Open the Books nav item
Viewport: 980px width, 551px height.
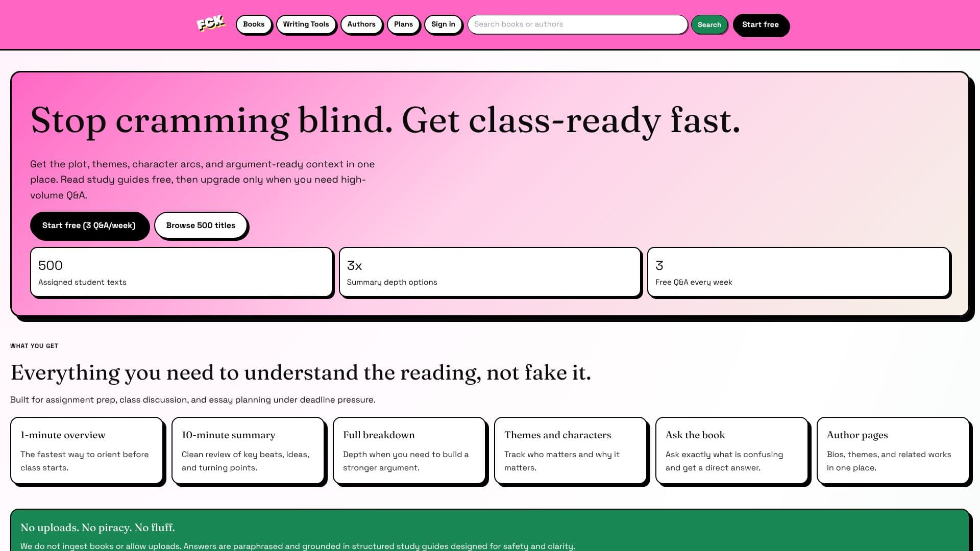pos(254,24)
